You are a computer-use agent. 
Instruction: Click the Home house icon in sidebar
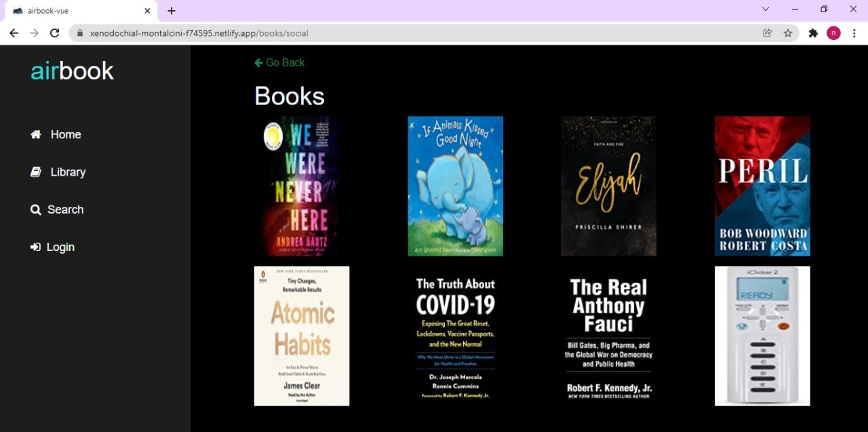pos(36,134)
